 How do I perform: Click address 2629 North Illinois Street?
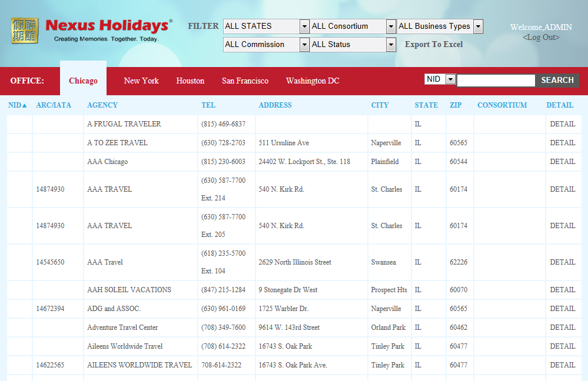click(295, 262)
